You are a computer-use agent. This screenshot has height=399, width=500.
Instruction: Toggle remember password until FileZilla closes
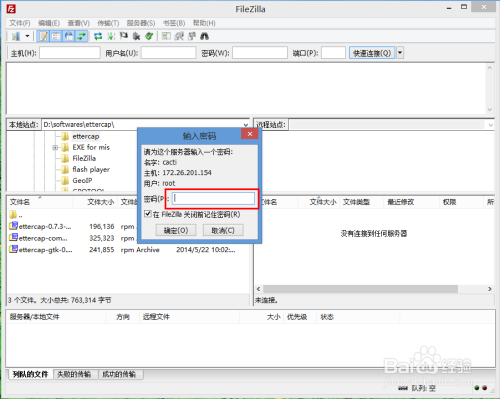tap(148, 214)
